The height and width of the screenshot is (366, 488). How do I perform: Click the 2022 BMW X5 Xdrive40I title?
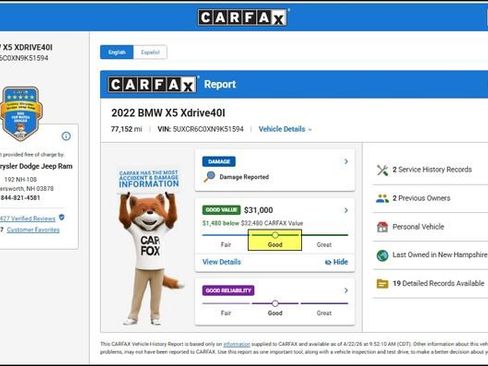168,113
